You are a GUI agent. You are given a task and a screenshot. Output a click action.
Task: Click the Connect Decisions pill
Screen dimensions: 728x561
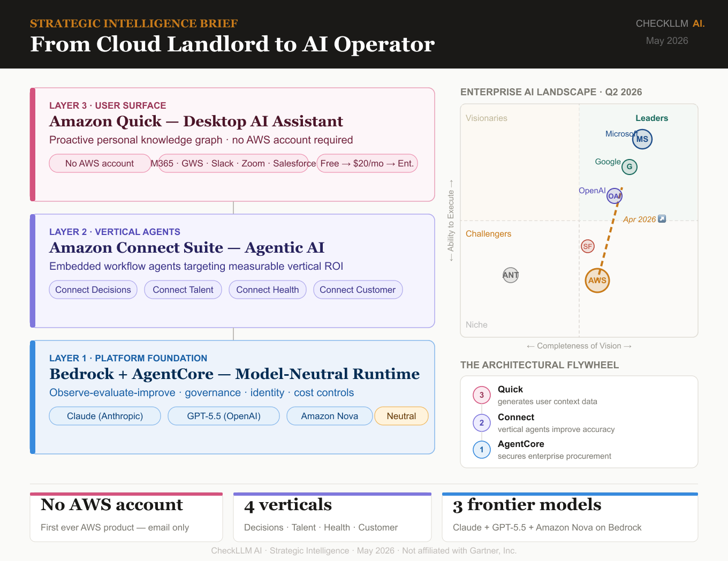(x=93, y=290)
